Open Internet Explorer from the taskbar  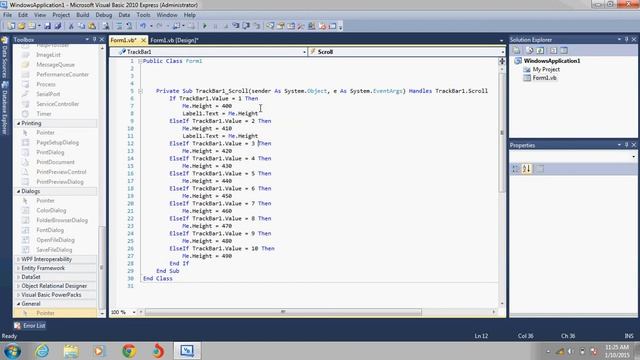pyautogui.click(x=42, y=351)
